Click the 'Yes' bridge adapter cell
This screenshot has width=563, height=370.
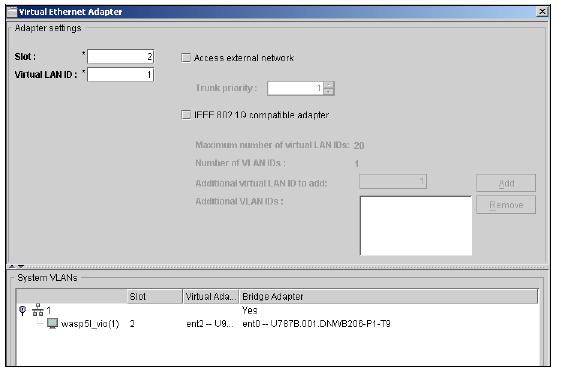(x=250, y=310)
